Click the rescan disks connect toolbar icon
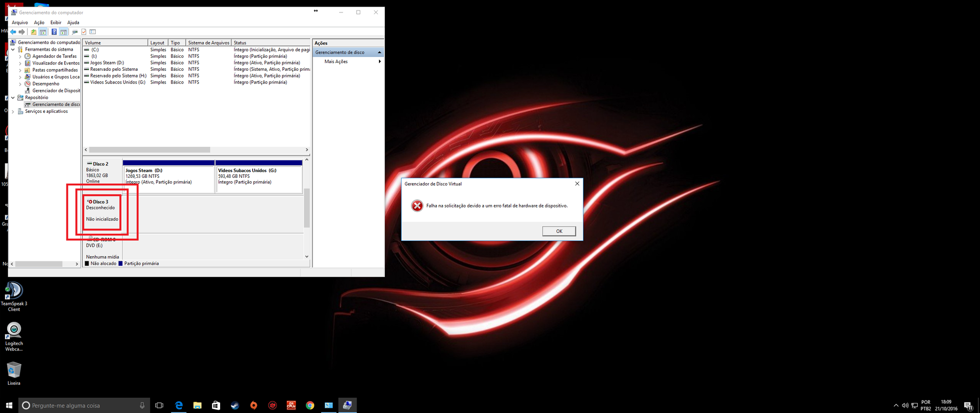The image size is (980, 413). point(75,32)
